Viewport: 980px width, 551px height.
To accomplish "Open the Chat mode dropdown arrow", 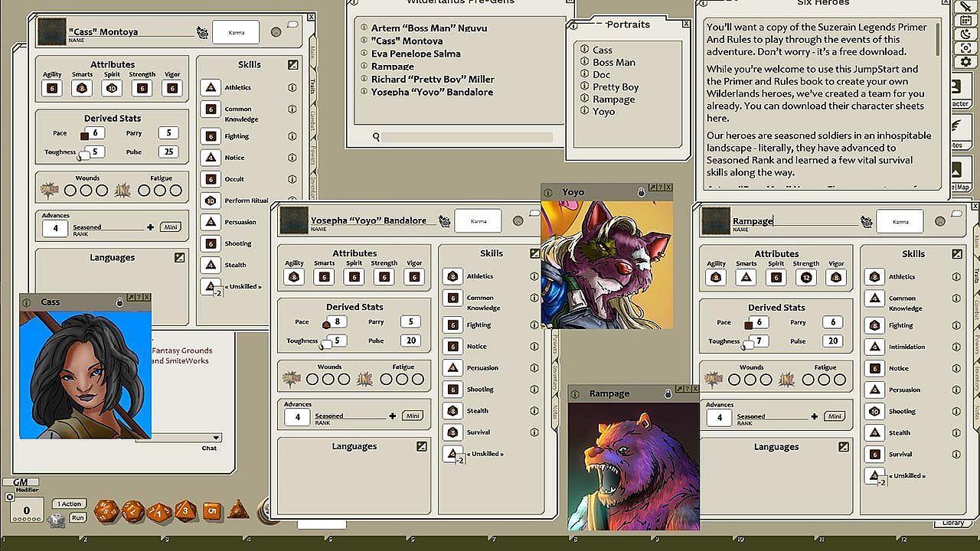I will click(x=217, y=438).
